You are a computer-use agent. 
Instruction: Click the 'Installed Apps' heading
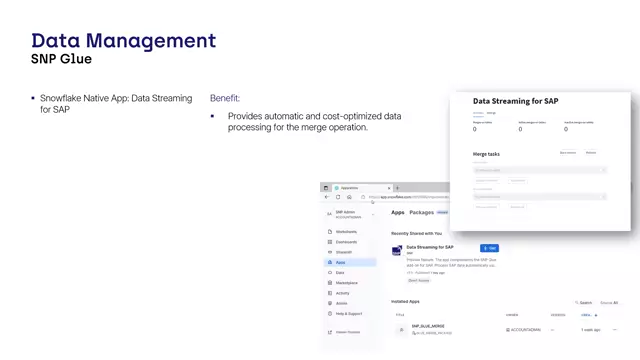pyautogui.click(x=405, y=302)
